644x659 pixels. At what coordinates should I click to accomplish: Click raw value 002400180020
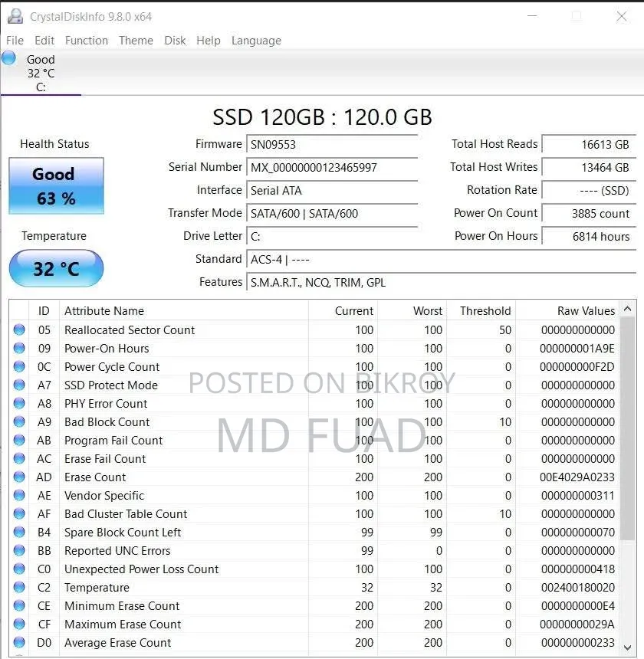point(578,588)
